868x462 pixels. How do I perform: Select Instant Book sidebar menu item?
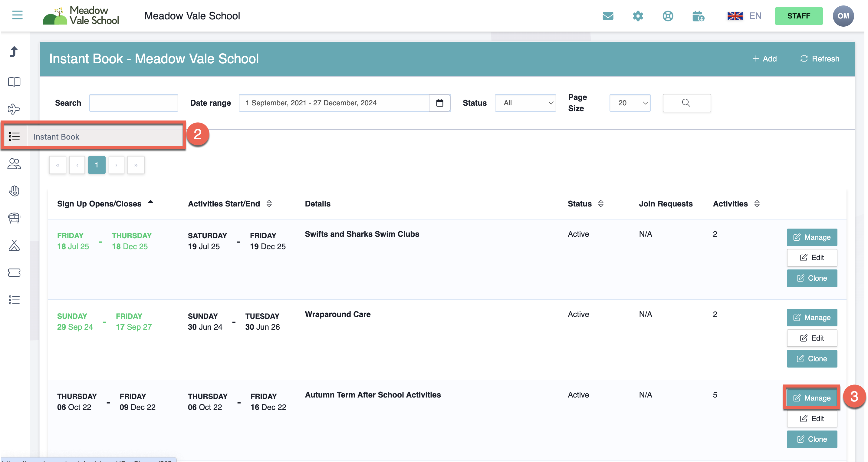point(56,137)
